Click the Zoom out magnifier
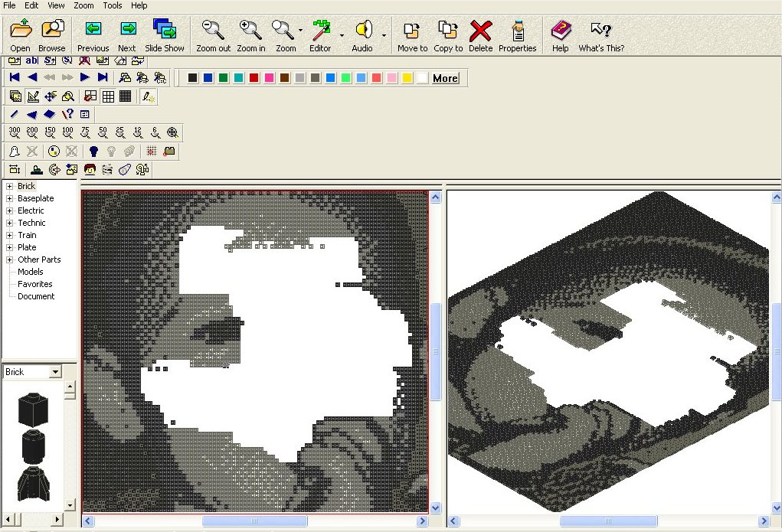The image size is (782, 532). [213, 29]
